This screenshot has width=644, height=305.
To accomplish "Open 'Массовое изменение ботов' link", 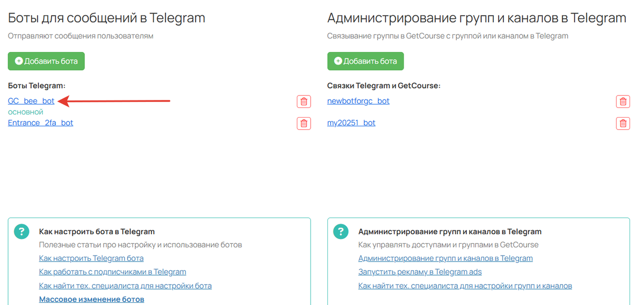I will pos(92,299).
